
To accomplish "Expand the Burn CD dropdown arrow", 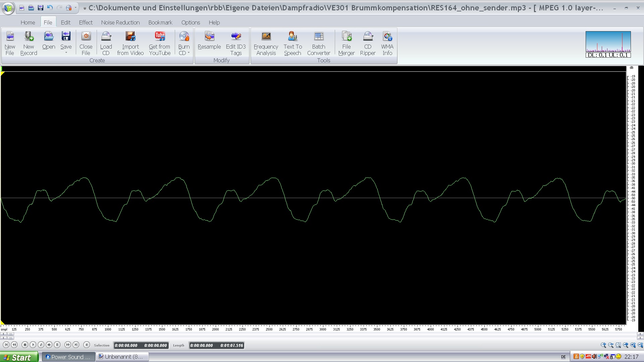I will [x=189, y=53].
